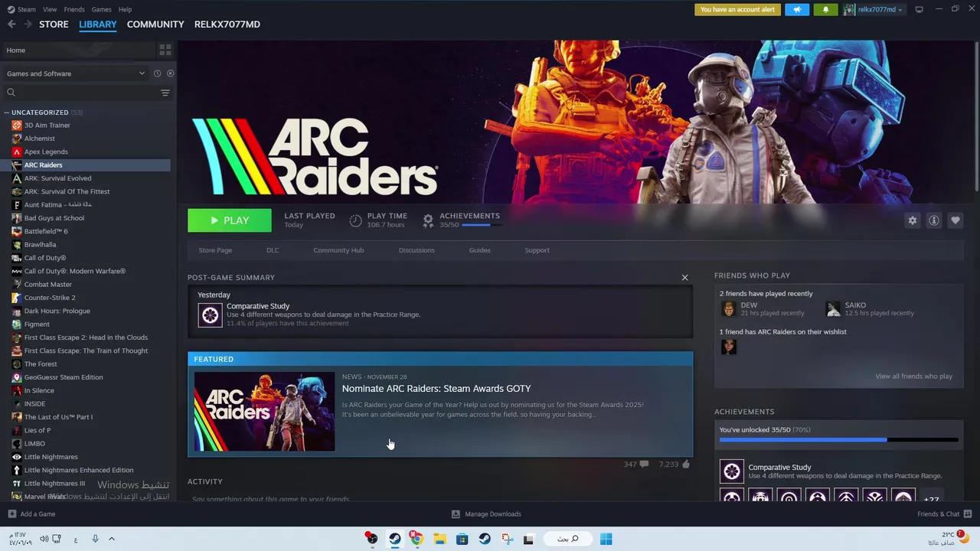This screenshot has height=551, width=980.
Task: Open the blue announcements megaphone button
Action: click(797, 10)
